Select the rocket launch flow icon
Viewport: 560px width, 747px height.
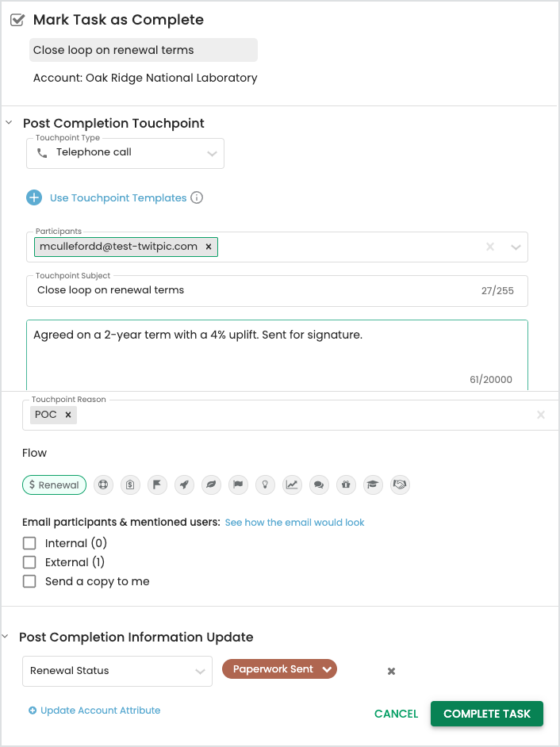pyautogui.click(x=184, y=485)
